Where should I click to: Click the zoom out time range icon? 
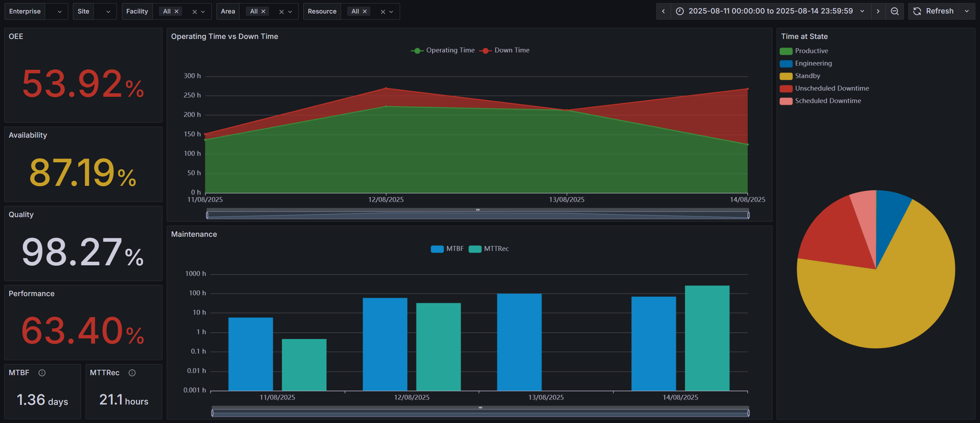click(x=894, y=11)
